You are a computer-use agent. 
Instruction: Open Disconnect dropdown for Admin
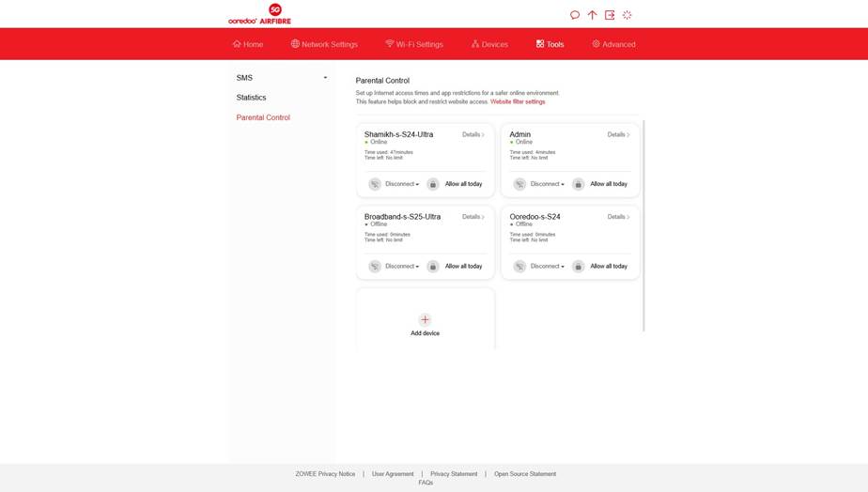pos(547,184)
